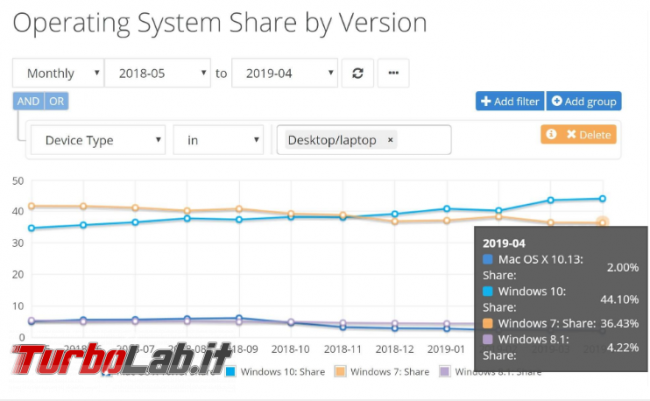Click the 2018-11 x-axis label
Viewport: 650px width, 401px height.
point(342,350)
